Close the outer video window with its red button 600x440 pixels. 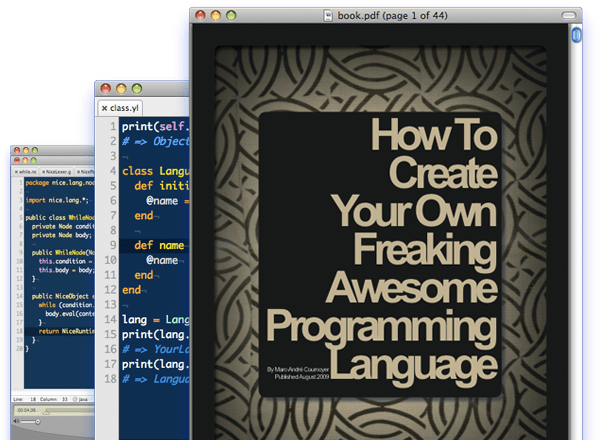pos(17,150)
